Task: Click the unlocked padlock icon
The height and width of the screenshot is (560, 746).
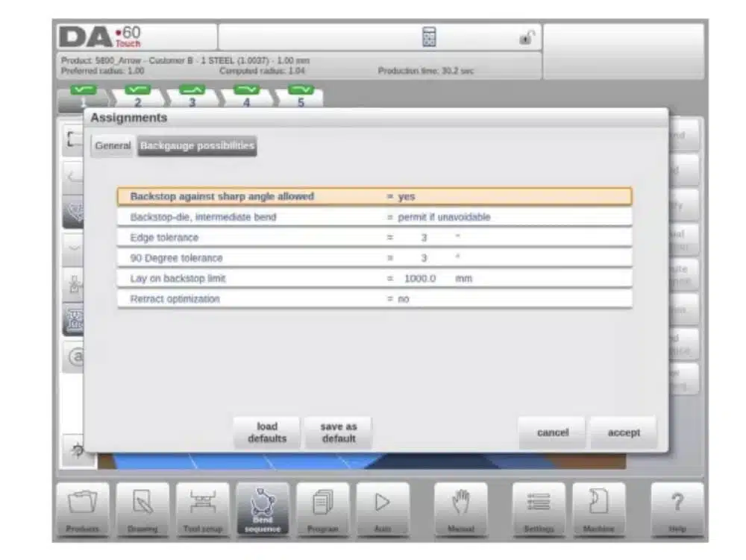Action: (x=527, y=37)
